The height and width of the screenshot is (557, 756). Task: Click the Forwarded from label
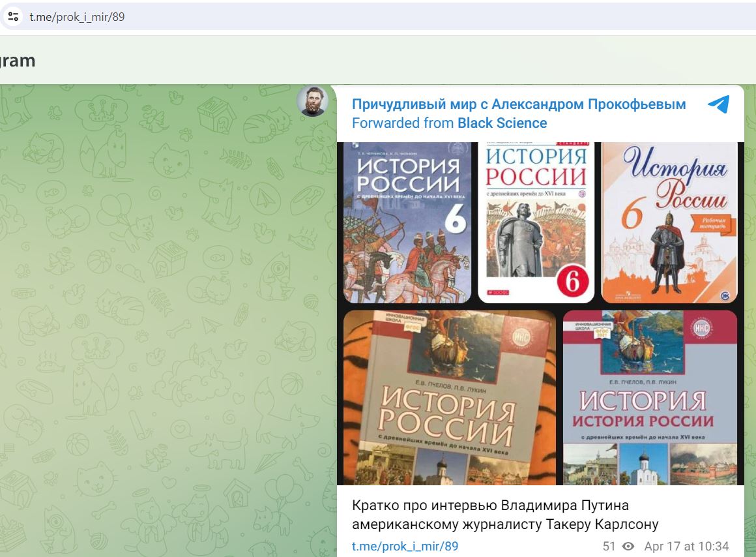pyautogui.click(x=403, y=123)
